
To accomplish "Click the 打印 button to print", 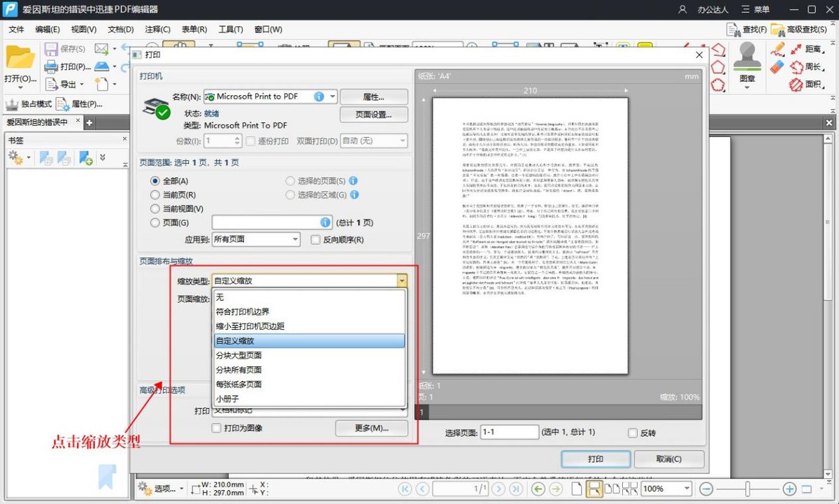I will pos(595,459).
